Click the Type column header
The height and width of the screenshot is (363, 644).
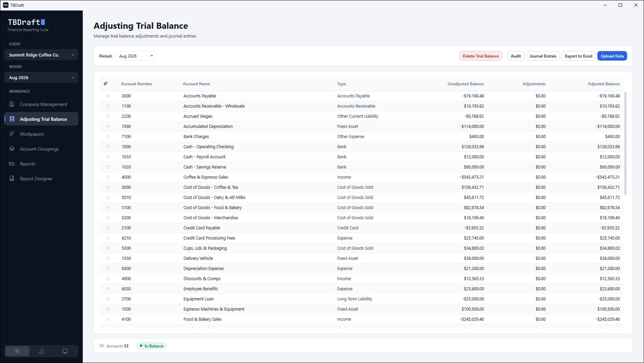coord(341,84)
